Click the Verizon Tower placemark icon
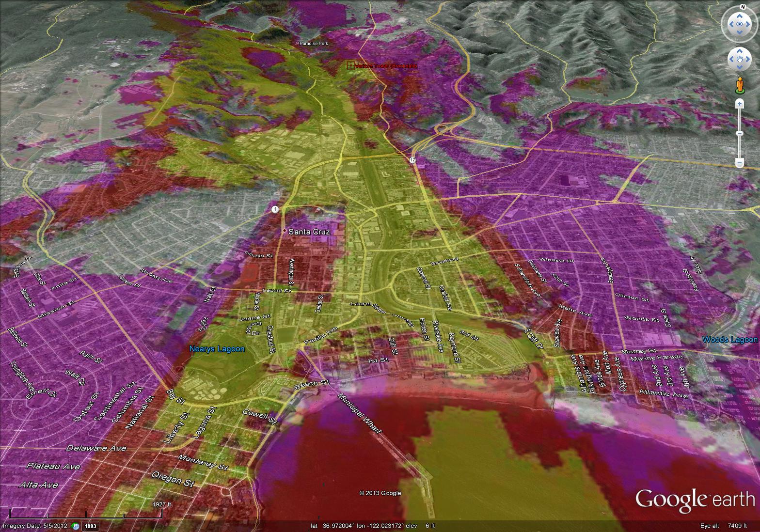 (x=350, y=65)
